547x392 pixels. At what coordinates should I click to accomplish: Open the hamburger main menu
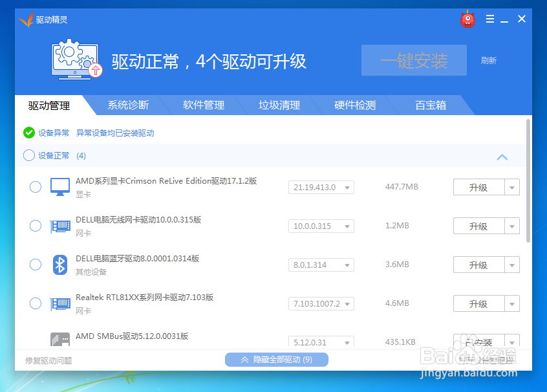490,19
